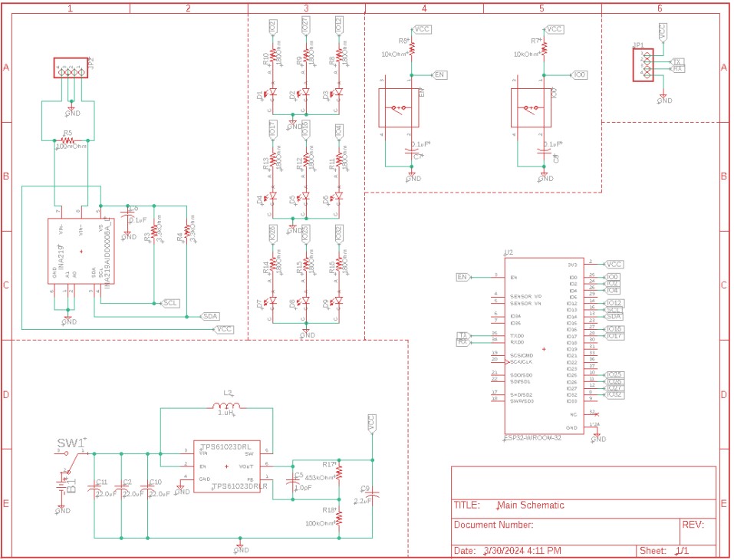Click the IO0 pushbutton switch symbol
The width and height of the screenshot is (734, 560).
(x=531, y=107)
